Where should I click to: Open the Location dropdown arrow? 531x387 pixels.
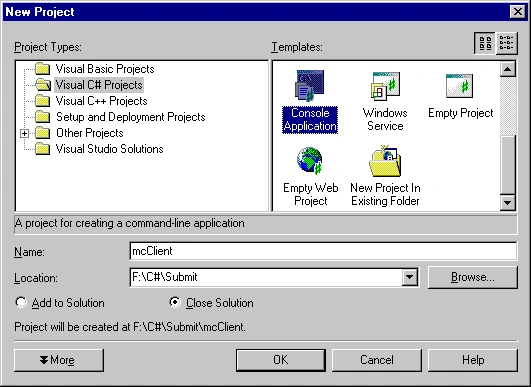click(x=409, y=277)
